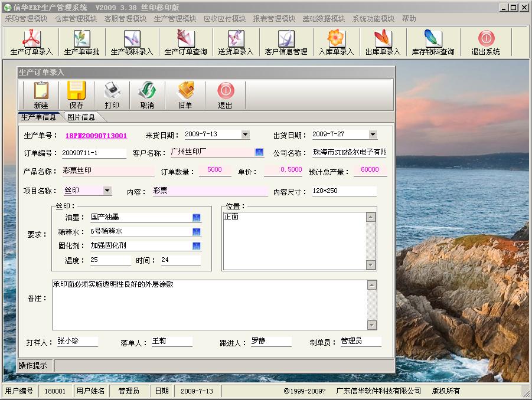This screenshot has width=532, height=400.
Task: Click the 生产单审批 toolbar icon
Action: 81,42
